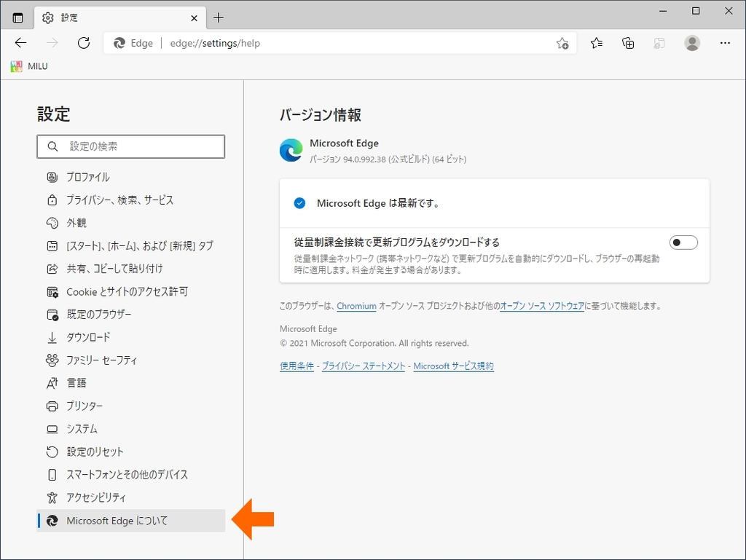Select the システム laptop icon

coord(52,429)
